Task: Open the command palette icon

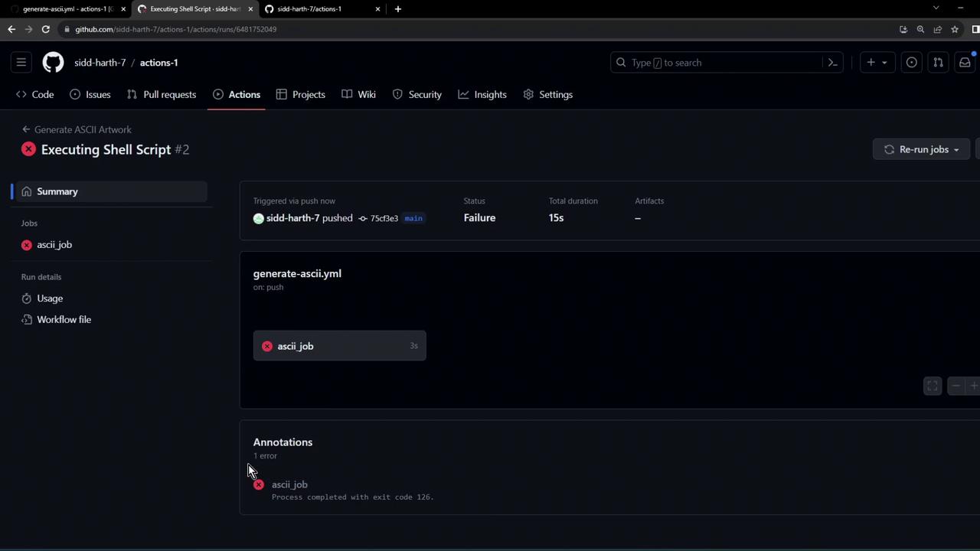Action: click(833, 63)
